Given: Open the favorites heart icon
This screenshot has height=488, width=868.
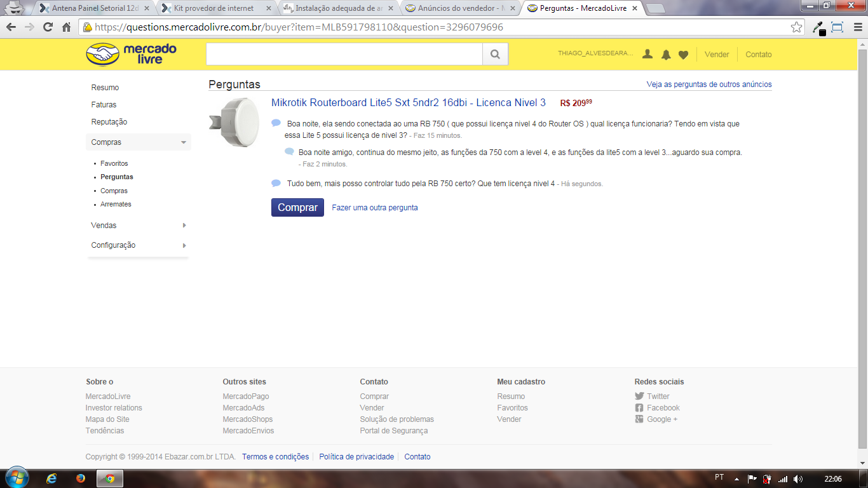Looking at the screenshot, I should pyautogui.click(x=683, y=55).
